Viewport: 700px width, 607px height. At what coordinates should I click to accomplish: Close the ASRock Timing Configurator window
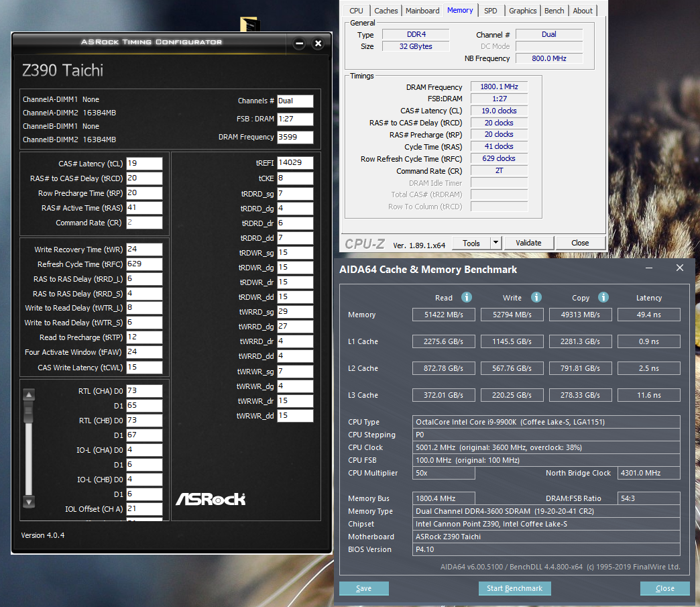[x=318, y=44]
